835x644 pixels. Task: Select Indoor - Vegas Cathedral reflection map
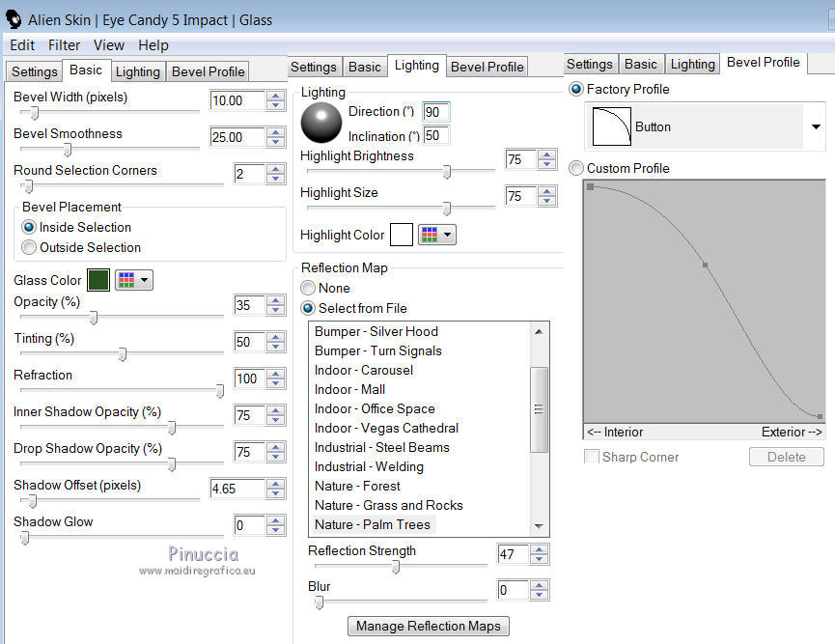point(386,428)
